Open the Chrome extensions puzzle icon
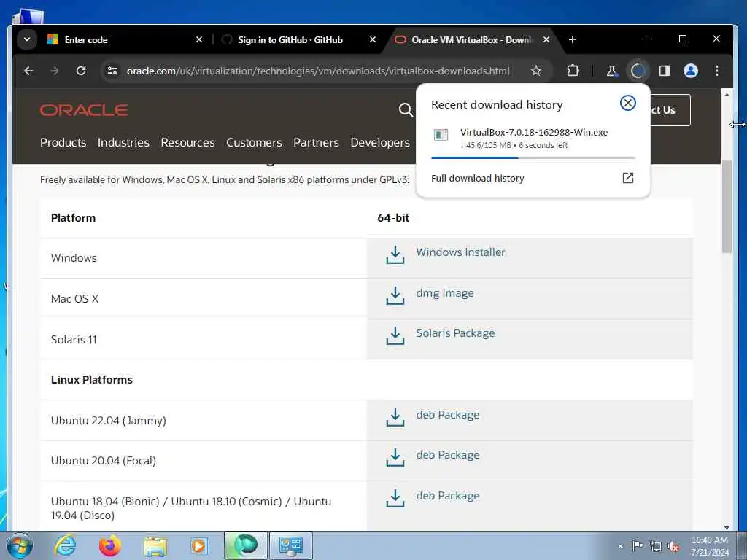 (x=573, y=71)
